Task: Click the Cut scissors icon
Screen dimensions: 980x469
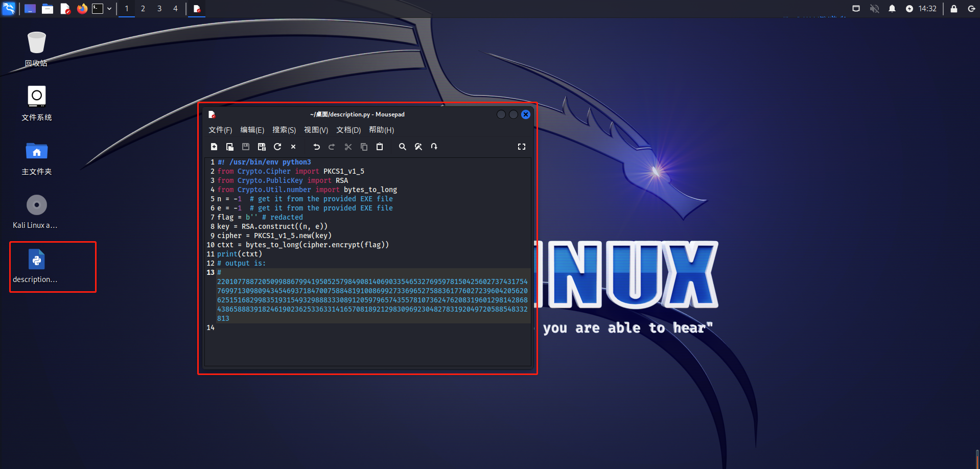Action: tap(348, 147)
